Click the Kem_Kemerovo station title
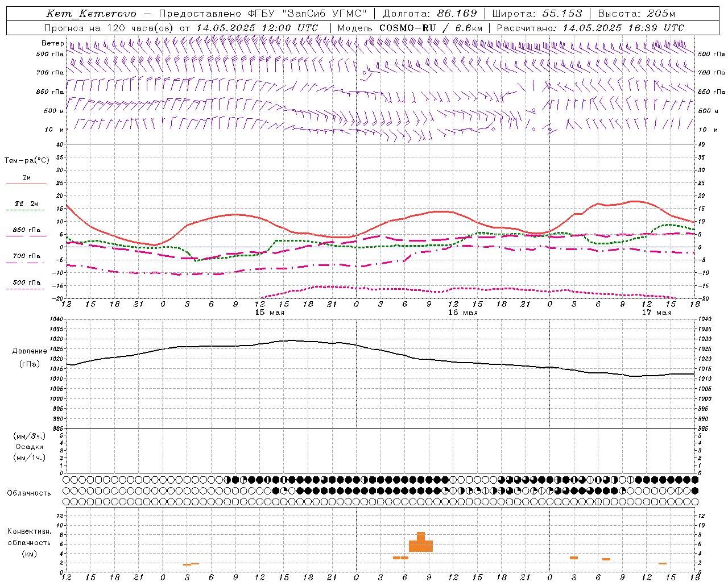Viewport: 728px width, 582px height. tap(91, 14)
